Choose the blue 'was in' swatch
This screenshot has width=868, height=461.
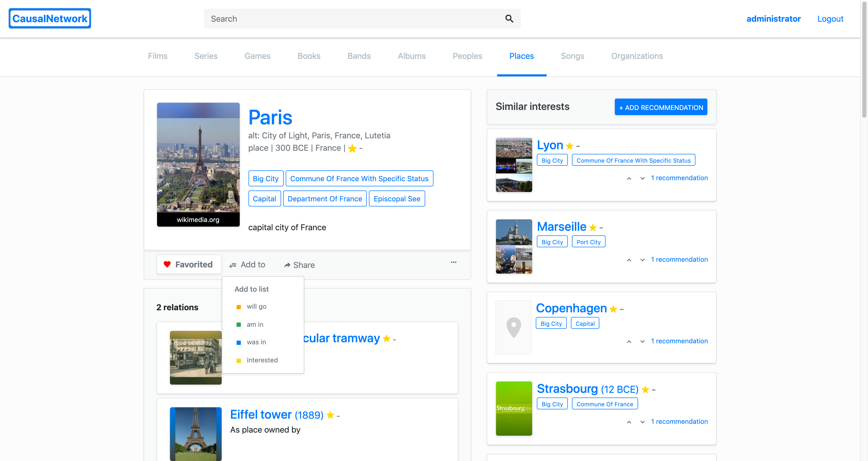point(238,343)
